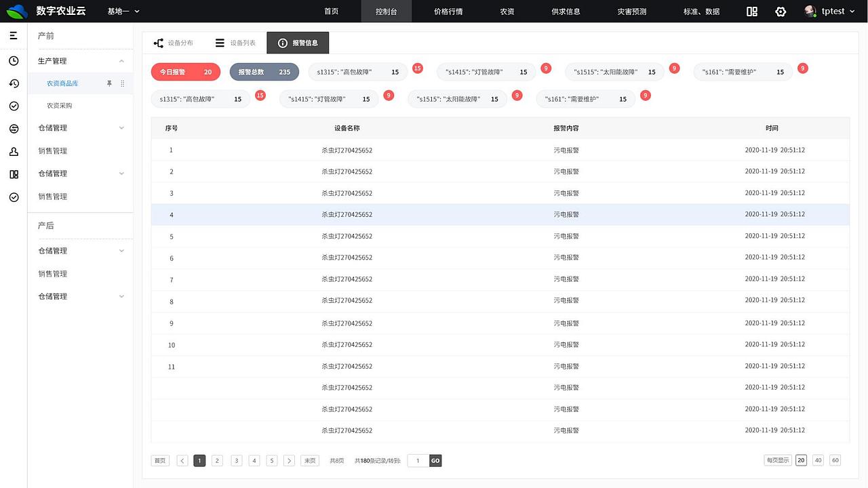
Task: Pin the 农资商品库 menu item
Action: (x=109, y=83)
